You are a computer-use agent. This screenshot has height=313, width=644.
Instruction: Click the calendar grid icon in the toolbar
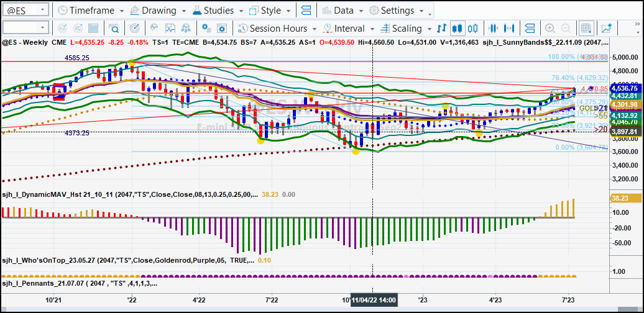[x=93, y=29]
